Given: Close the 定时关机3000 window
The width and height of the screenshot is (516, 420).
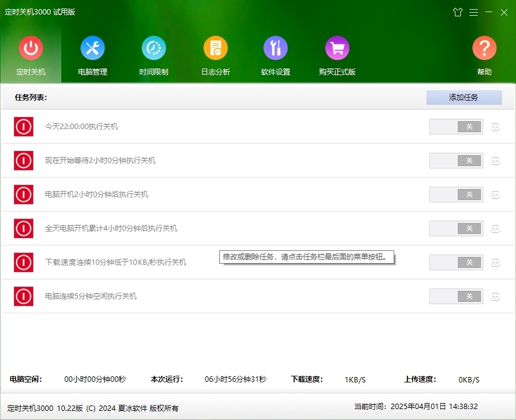Looking at the screenshot, I should [504, 13].
